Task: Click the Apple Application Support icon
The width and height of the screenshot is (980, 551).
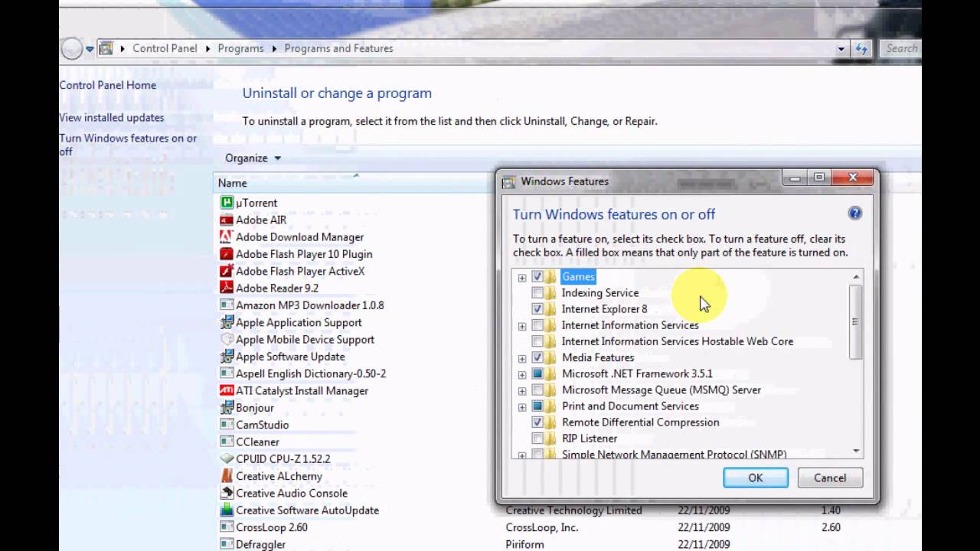Action: pyautogui.click(x=227, y=322)
